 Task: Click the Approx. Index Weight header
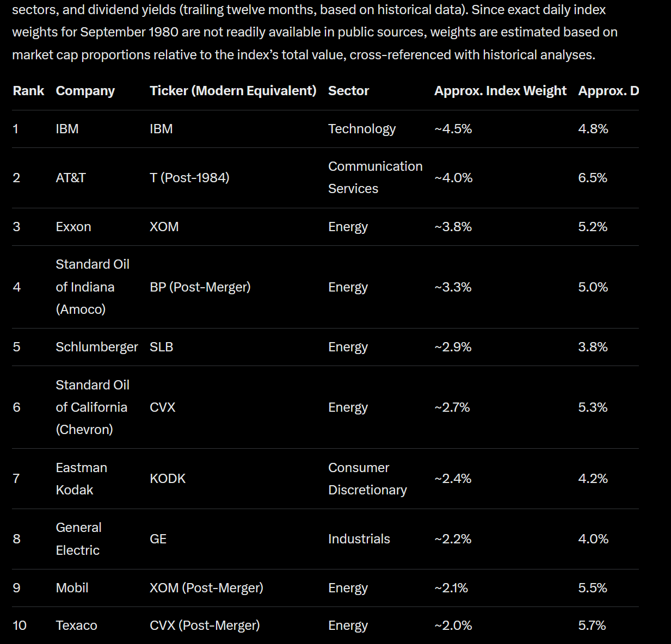[500, 91]
